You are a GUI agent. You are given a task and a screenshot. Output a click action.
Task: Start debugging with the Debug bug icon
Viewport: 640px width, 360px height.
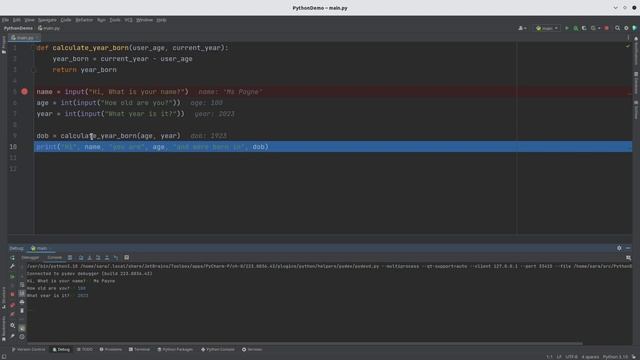[x=576, y=28]
